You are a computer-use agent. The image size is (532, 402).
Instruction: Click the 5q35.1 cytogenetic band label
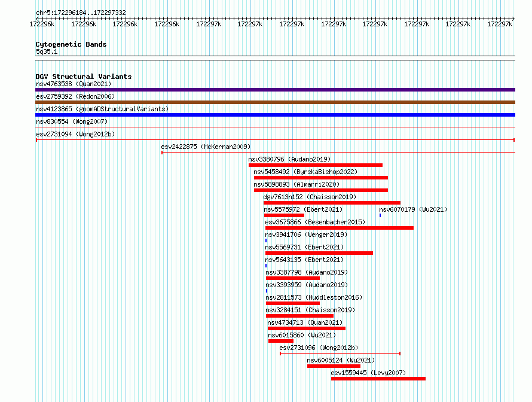(47, 51)
